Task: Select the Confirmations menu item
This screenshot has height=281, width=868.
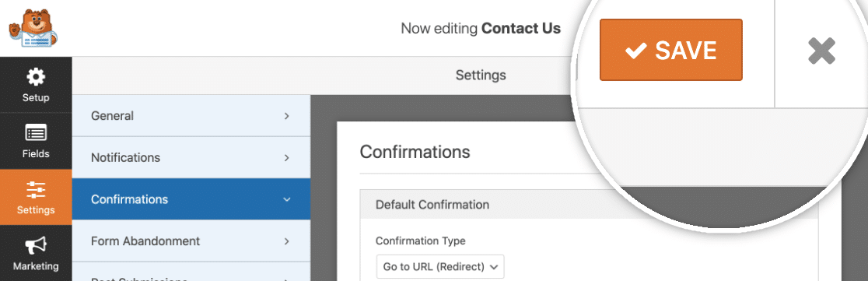Action: 191,199
